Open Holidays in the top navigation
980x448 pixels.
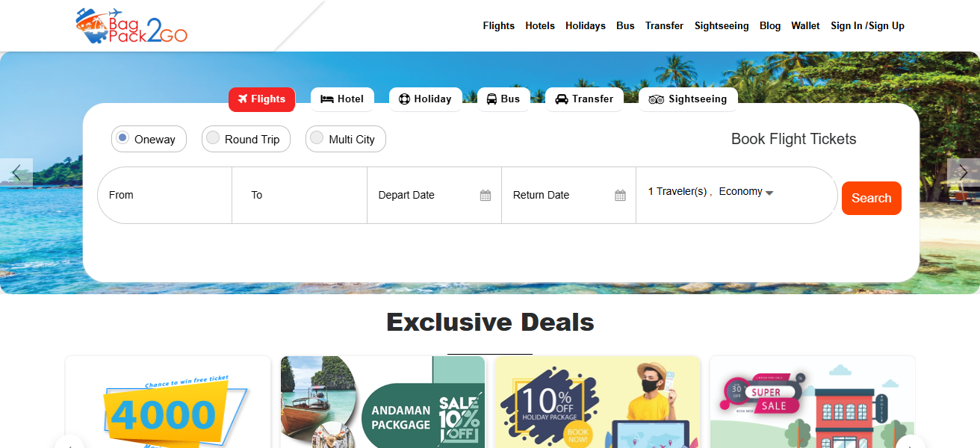click(586, 26)
